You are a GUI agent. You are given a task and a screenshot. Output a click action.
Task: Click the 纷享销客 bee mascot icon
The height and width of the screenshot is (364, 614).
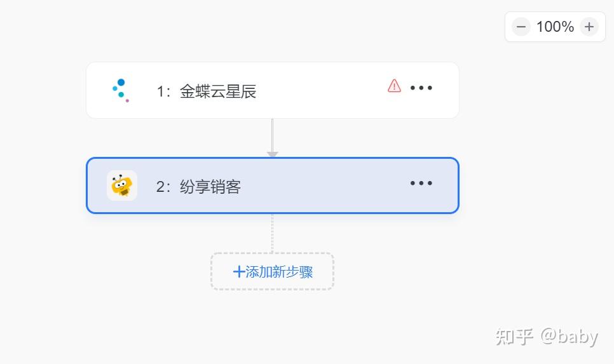point(122,185)
